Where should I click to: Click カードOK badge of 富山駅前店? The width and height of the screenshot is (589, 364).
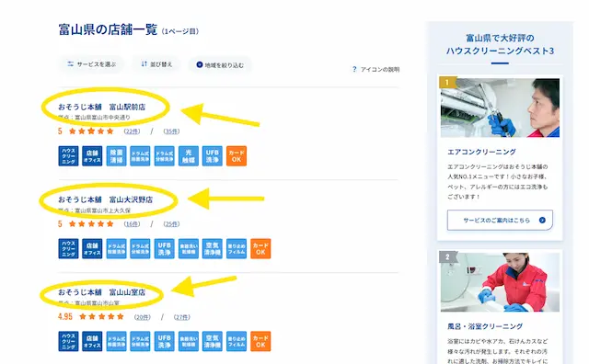click(x=237, y=156)
